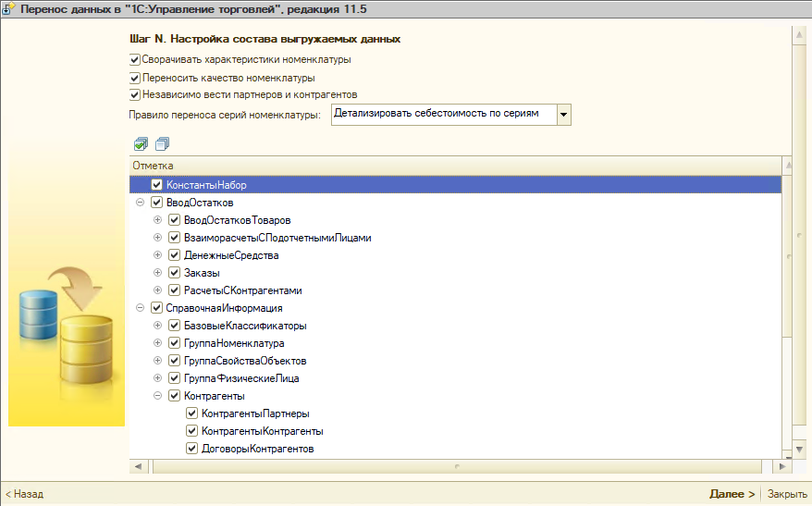The width and height of the screenshot is (812, 506).
Task: Proceed with the Далее button
Action: click(x=732, y=494)
